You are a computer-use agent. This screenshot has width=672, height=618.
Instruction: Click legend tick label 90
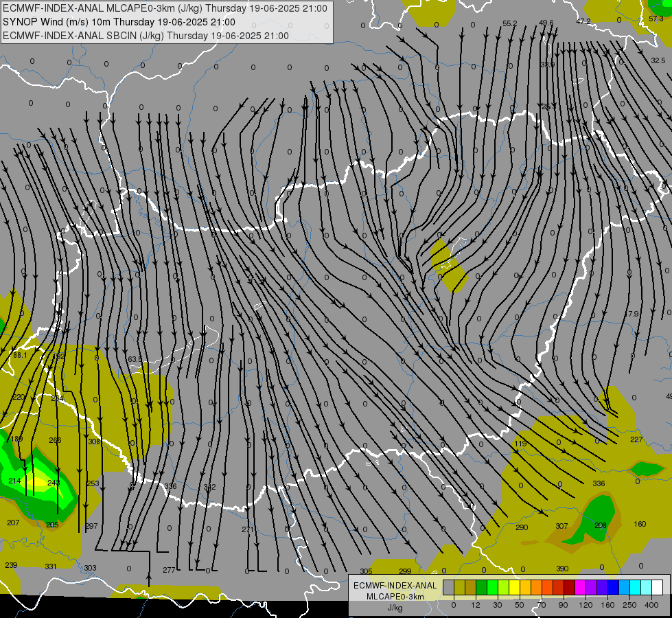click(x=563, y=605)
